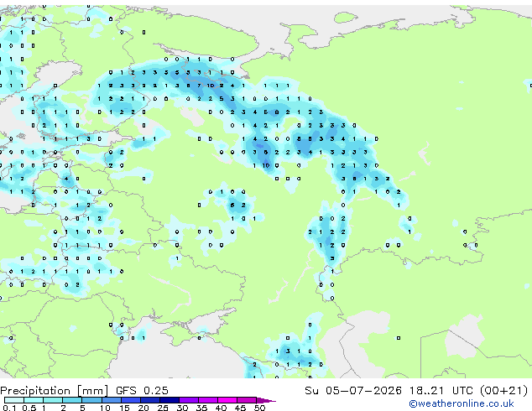Click the 30–35 mm purple legend swatch

188,400
